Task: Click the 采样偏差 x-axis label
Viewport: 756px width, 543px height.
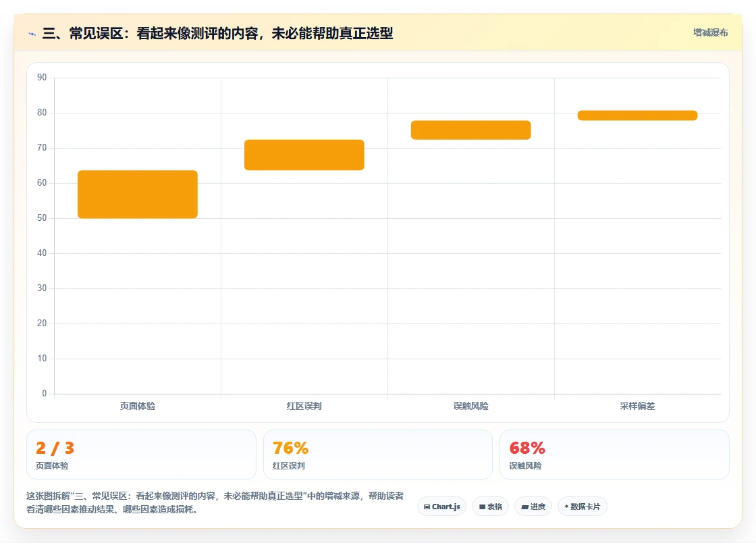Action: pos(637,406)
